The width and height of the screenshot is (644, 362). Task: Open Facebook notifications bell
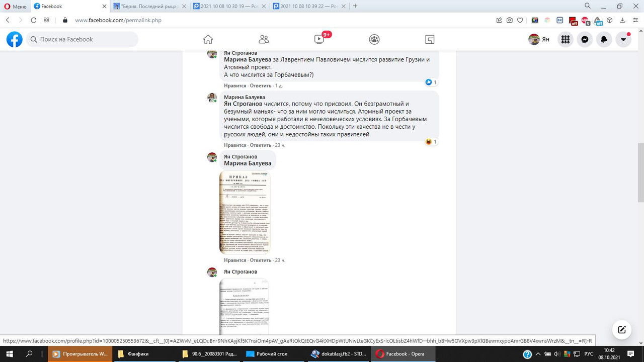coord(604,39)
